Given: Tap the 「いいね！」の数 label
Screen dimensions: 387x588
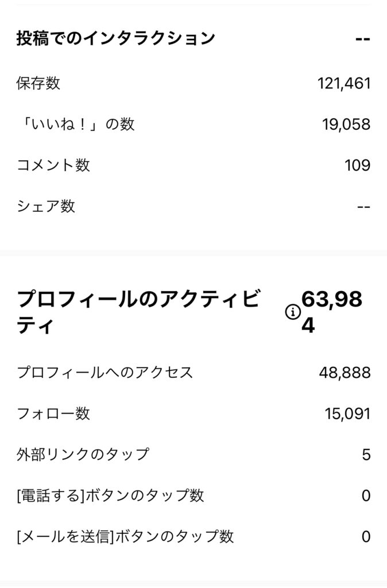Looking at the screenshot, I should coord(75,124).
